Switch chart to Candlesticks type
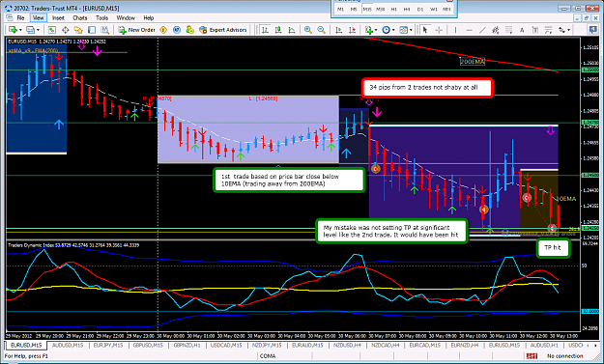The width and height of the screenshot is (604, 364). point(278,30)
